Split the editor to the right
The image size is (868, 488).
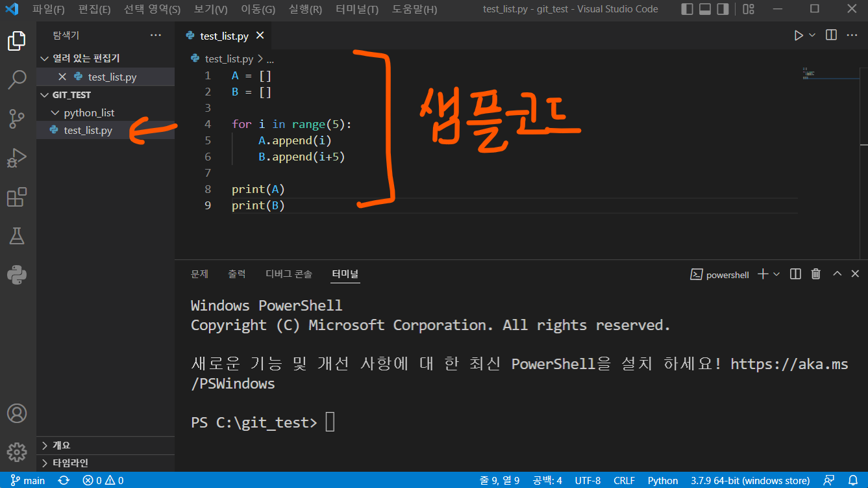click(x=831, y=36)
